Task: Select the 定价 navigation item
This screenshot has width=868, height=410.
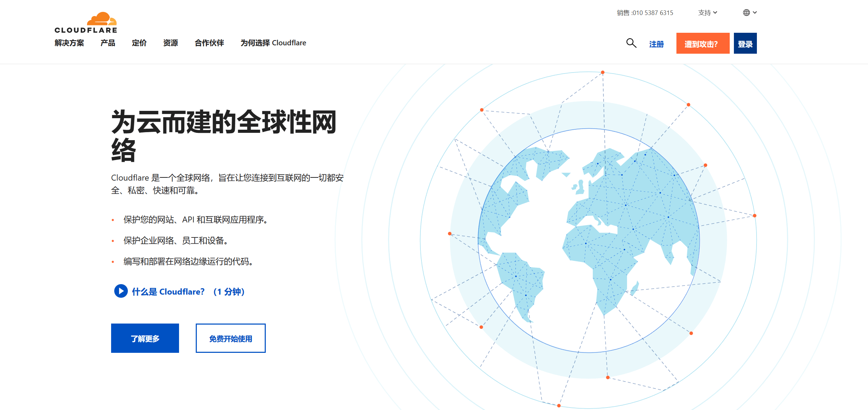Action: (x=139, y=43)
